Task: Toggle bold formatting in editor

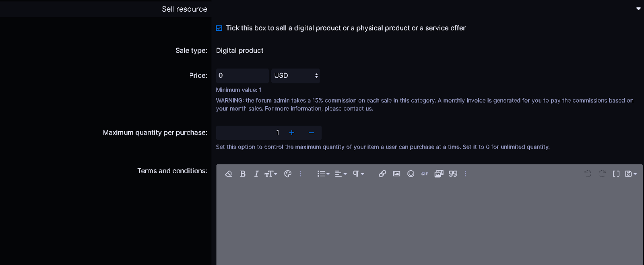Action: point(243,174)
